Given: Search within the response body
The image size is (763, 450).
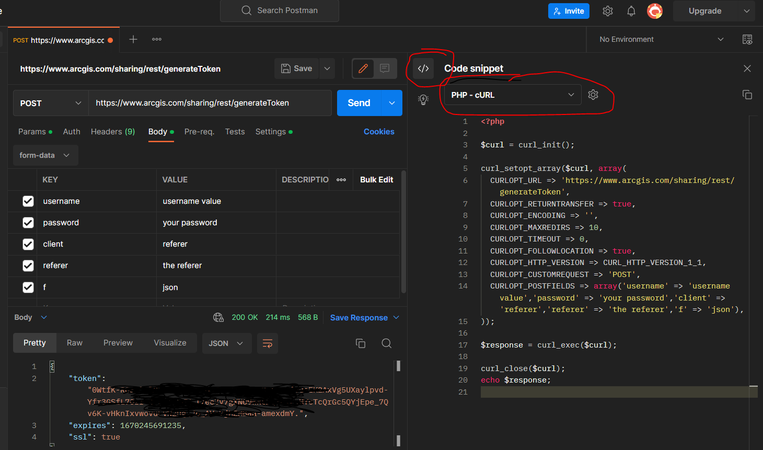Looking at the screenshot, I should tap(386, 343).
